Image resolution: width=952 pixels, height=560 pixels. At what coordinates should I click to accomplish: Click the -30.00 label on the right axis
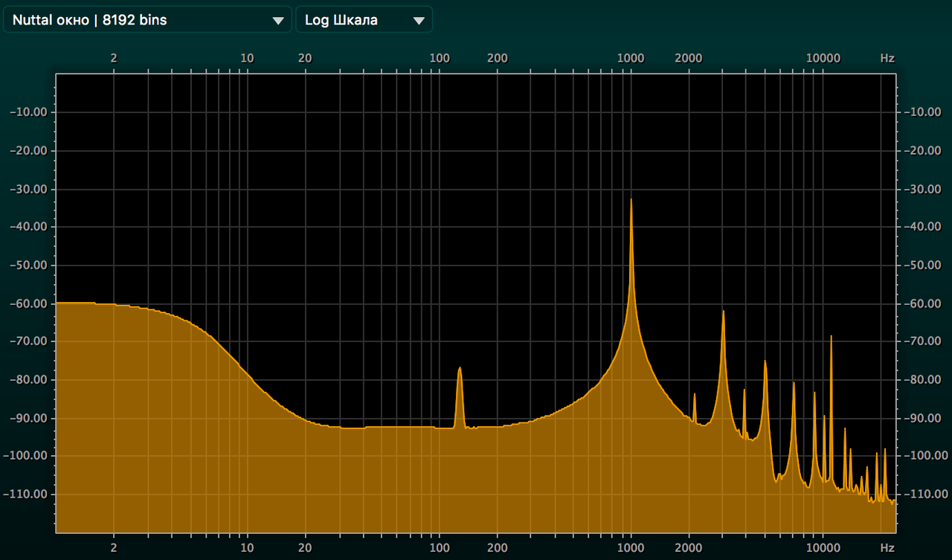pos(923,189)
